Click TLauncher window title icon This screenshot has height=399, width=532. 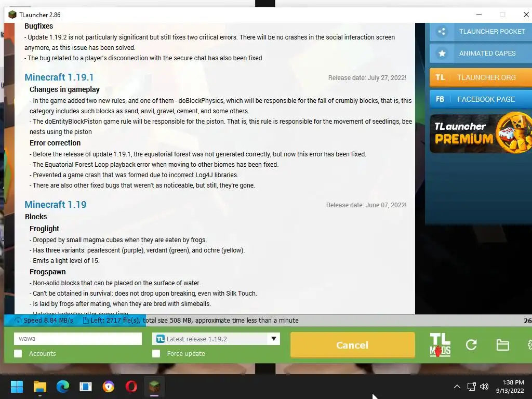[12, 15]
